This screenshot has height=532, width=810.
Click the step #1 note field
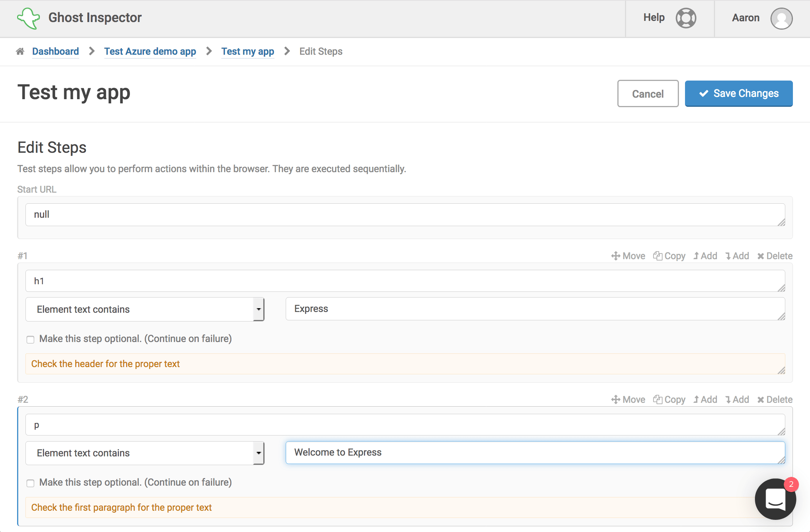coord(405,364)
